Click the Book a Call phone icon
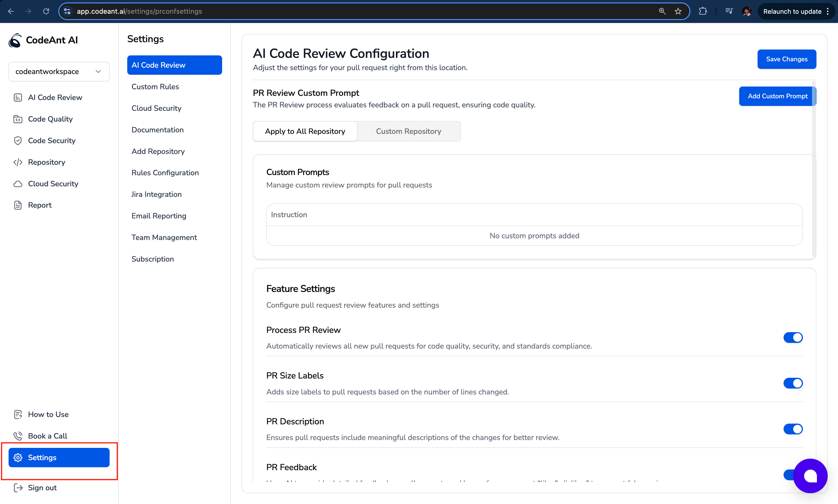This screenshot has height=504, width=838. tap(18, 436)
